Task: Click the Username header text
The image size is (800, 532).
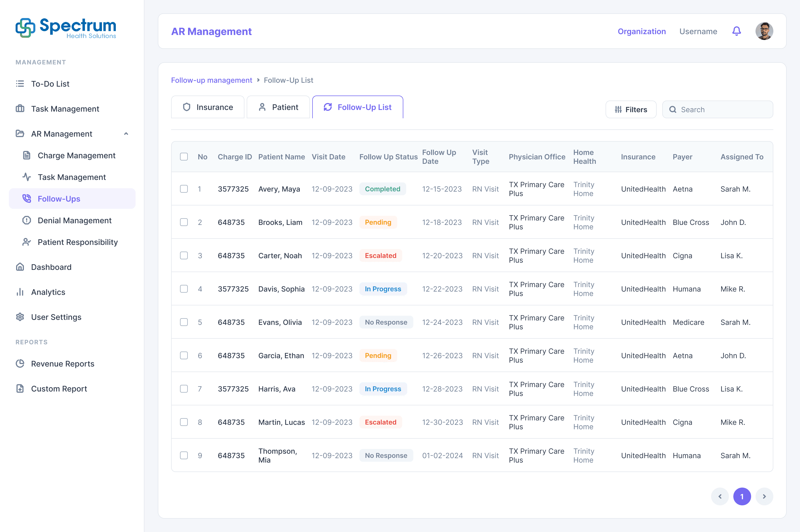Action: [698, 32]
